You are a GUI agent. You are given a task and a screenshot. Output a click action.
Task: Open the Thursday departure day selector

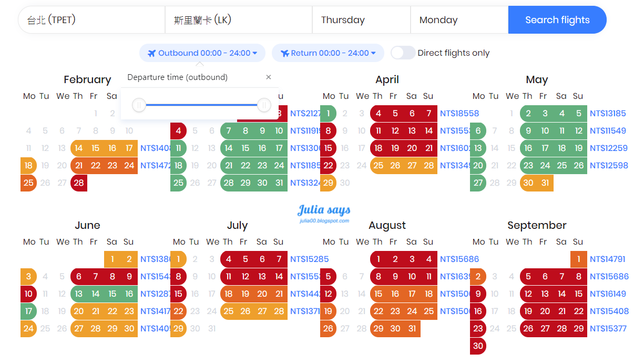click(361, 20)
